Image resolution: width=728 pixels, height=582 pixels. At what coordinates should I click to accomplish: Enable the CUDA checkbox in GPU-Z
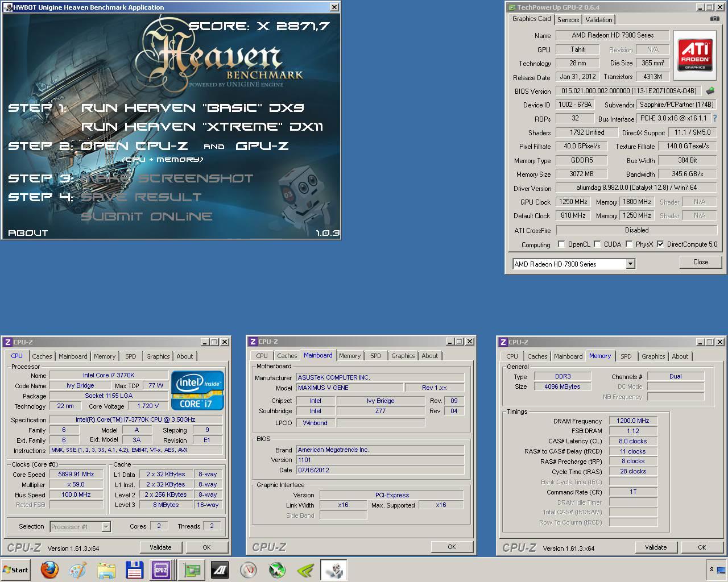(x=597, y=244)
